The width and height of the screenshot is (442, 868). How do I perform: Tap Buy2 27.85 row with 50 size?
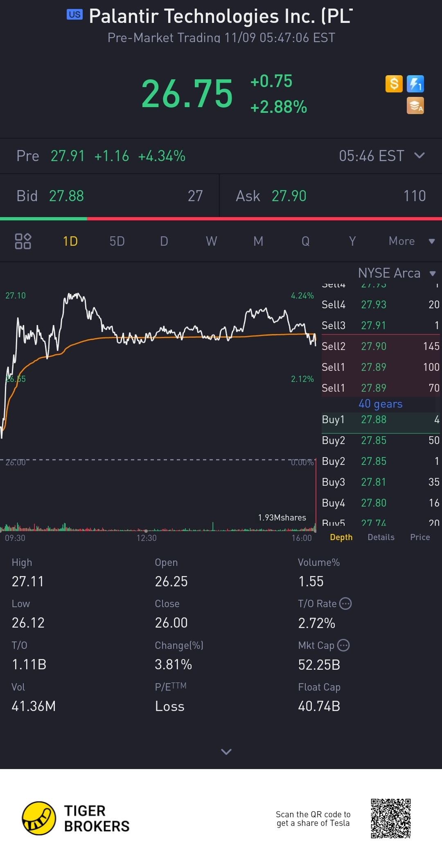(381, 440)
